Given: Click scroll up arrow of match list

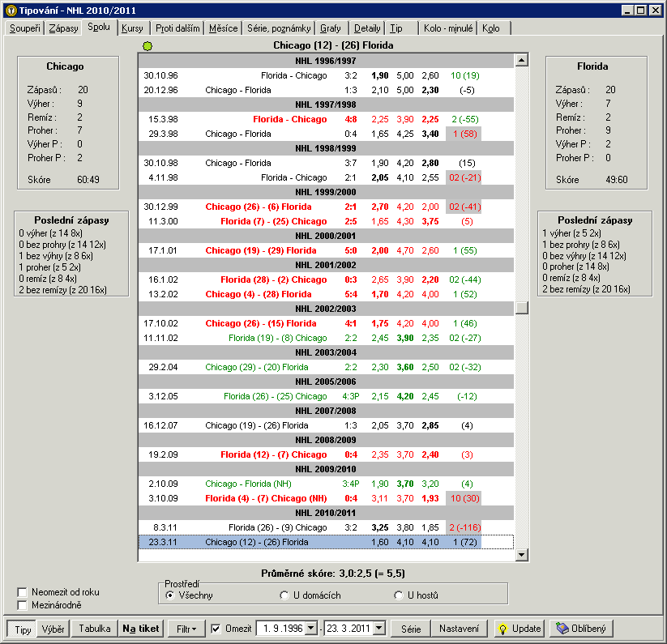Looking at the screenshot, I should (x=521, y=60).
